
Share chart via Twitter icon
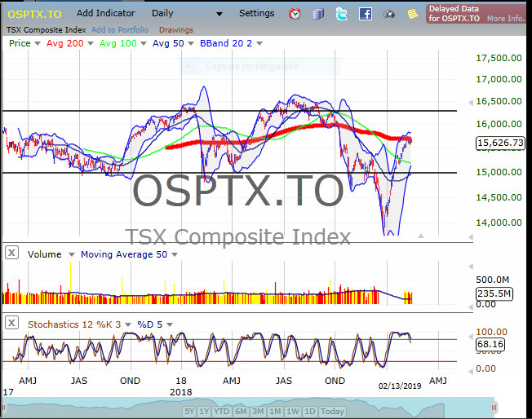(x=341, y=14)
